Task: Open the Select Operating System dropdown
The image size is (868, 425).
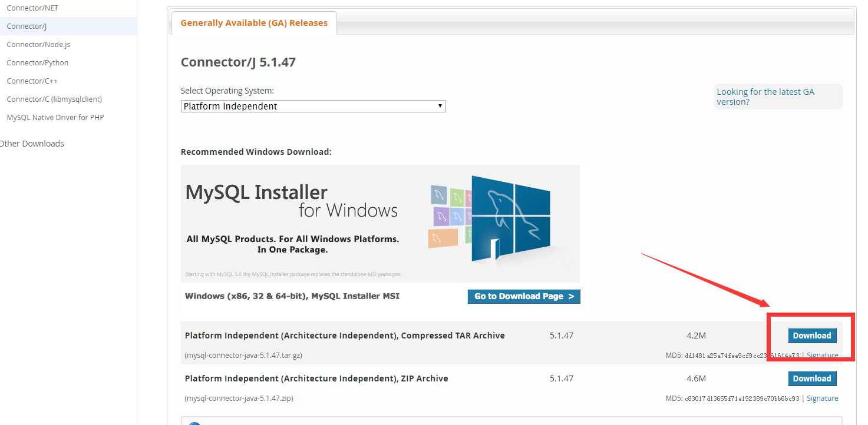Action: pyautogui.click(x=313, y=107)
